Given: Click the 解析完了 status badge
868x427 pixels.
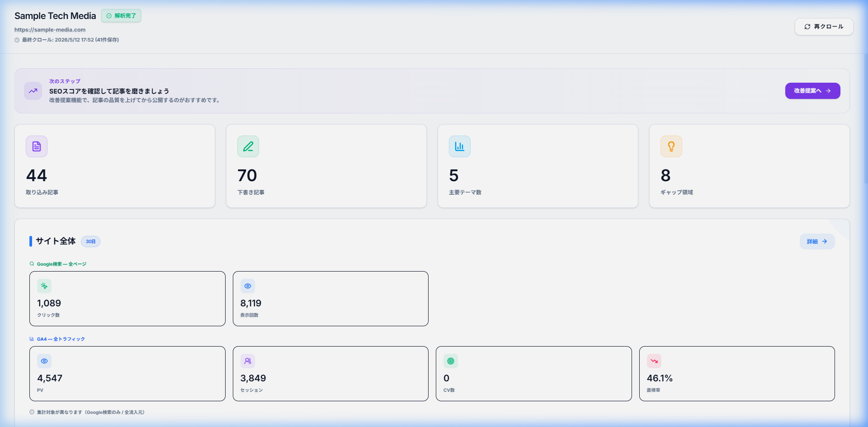Looking at the screenshot, I should click(x=121, y=16).
